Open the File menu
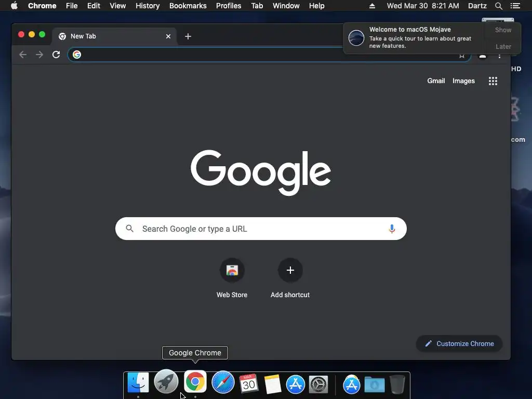 72,6
